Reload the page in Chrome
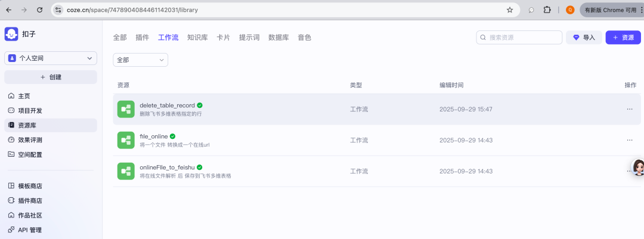The height and width of the screenshot is (239, 644). click(x=39, y=10)
